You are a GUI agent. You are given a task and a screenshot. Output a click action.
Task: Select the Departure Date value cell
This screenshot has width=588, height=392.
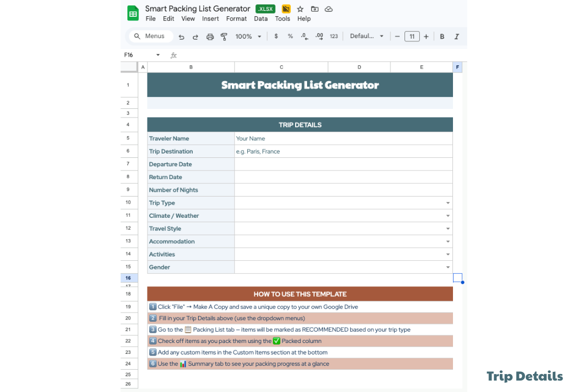(x=344, y=164)
